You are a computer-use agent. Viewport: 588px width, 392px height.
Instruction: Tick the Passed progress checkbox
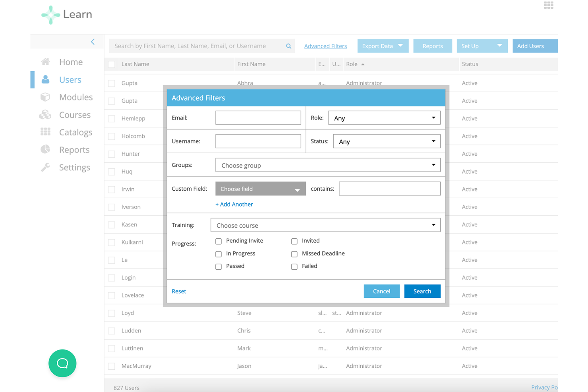click(219, 266)
